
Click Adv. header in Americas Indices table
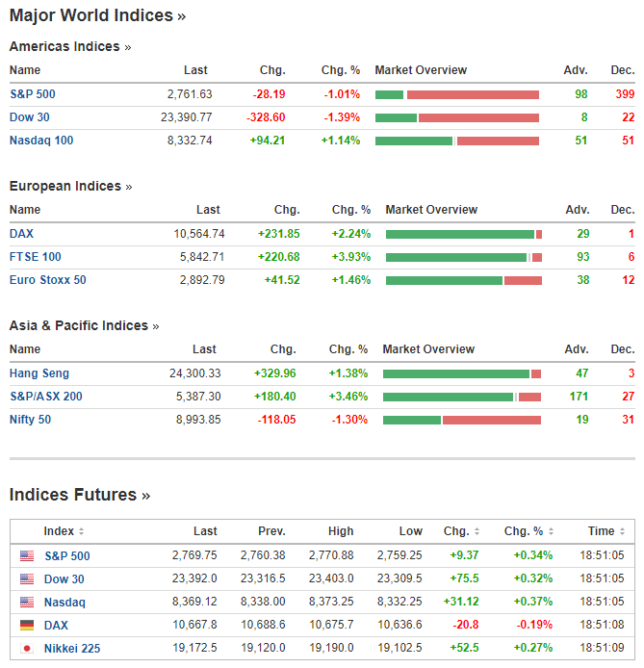pyautogui.click(x=576, y=70)
